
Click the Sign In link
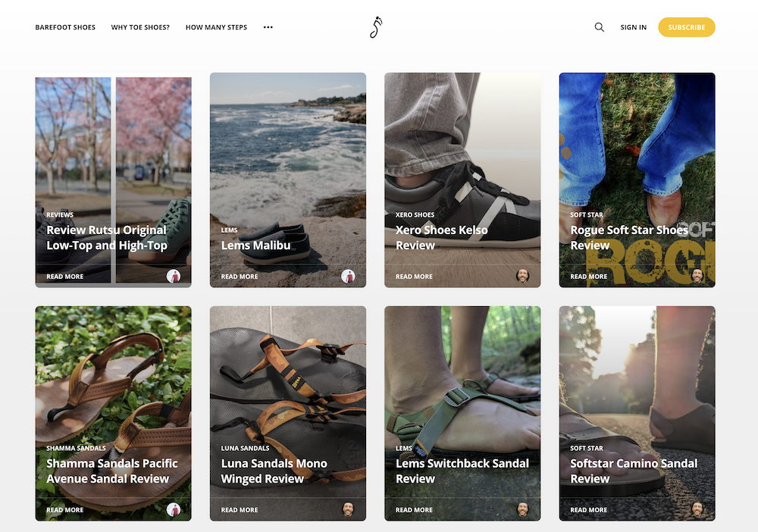(633, 27)
